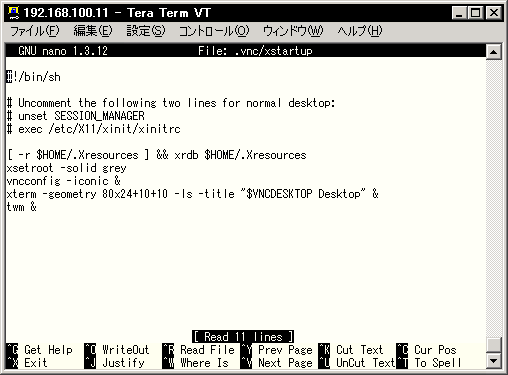508x375 pixels.
Task: Click the '^X Exit' shortcut
Action: click(27, 363)
